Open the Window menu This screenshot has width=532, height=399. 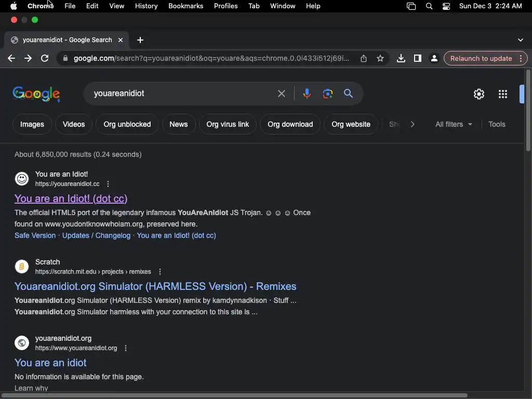coord(283,6)
